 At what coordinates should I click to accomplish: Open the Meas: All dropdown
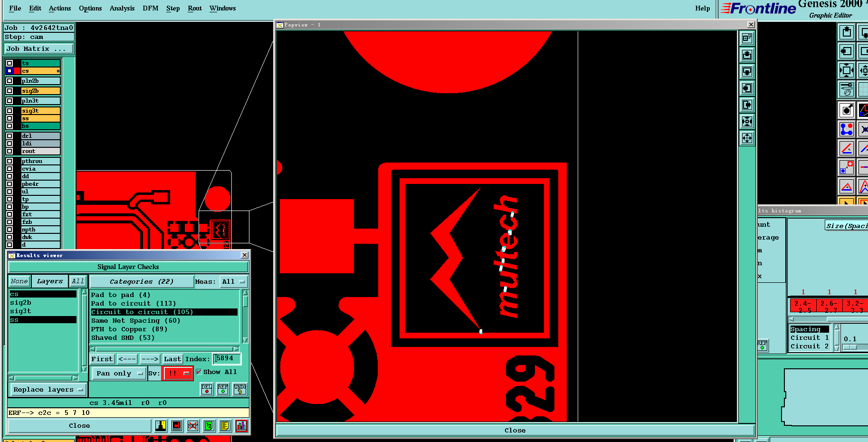click(x=233, y=282)
